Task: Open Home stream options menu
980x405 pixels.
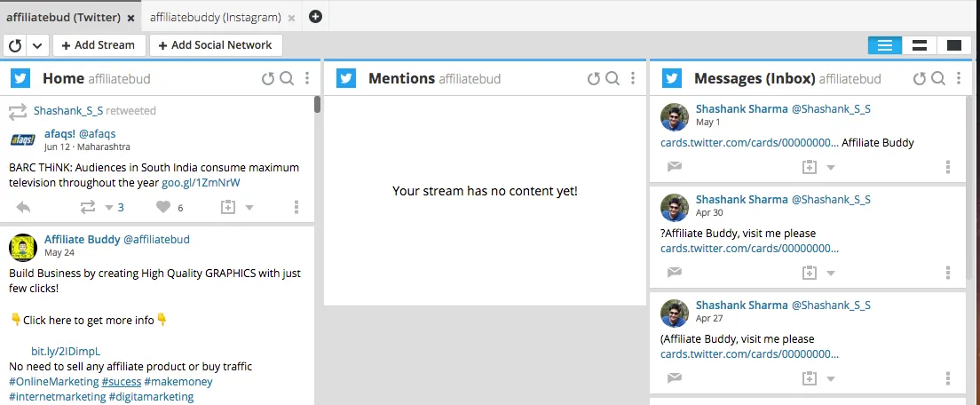Action: [x=307, y=78]
